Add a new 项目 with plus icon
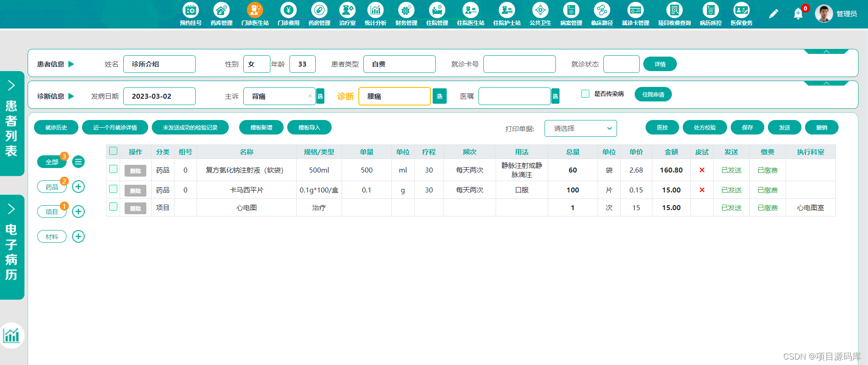The height and width of the screenshot is (365, 868). click(x=78, y=211)
